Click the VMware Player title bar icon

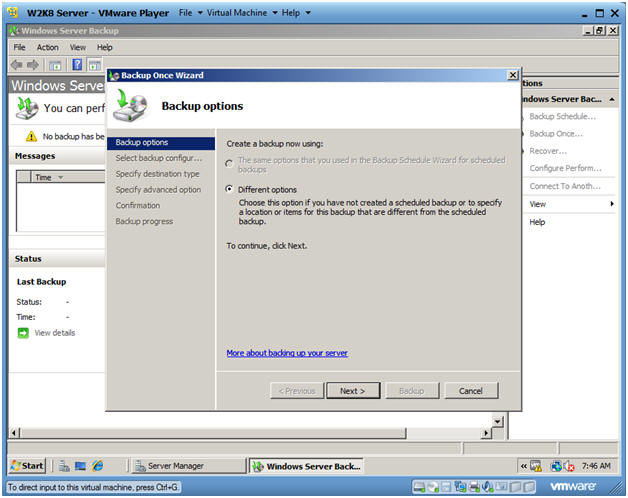(13, 12)
